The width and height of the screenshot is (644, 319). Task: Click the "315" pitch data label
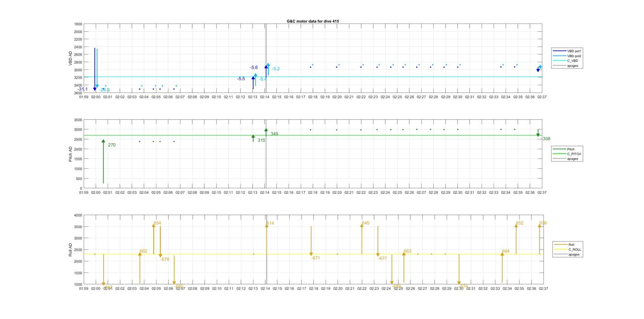click(x=261, y=140)
